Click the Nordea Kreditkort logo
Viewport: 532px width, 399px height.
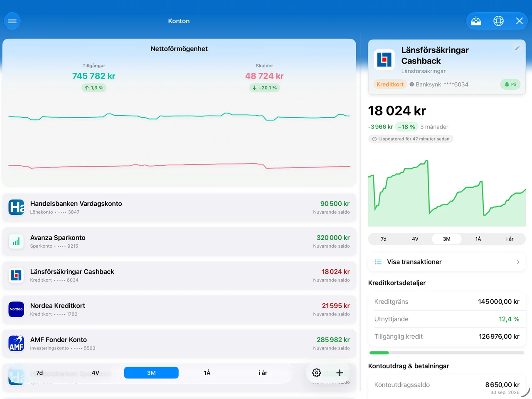pos(17,309)
